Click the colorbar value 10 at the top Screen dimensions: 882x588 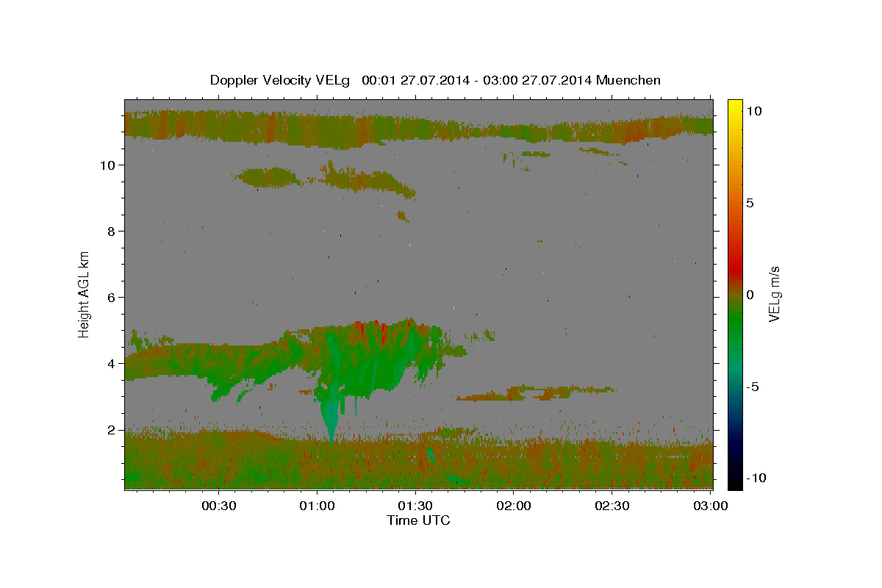(x=753, y=110)
